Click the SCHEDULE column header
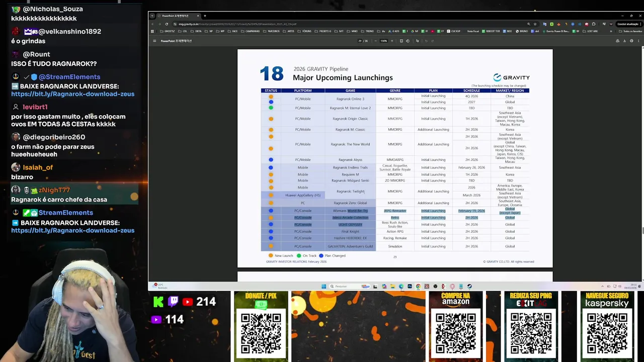 [x=471, y=90]
